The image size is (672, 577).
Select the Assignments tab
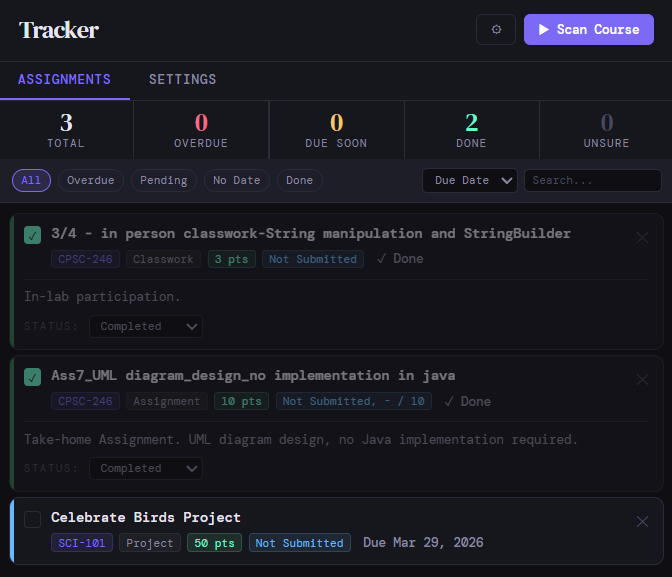[64, 80]
